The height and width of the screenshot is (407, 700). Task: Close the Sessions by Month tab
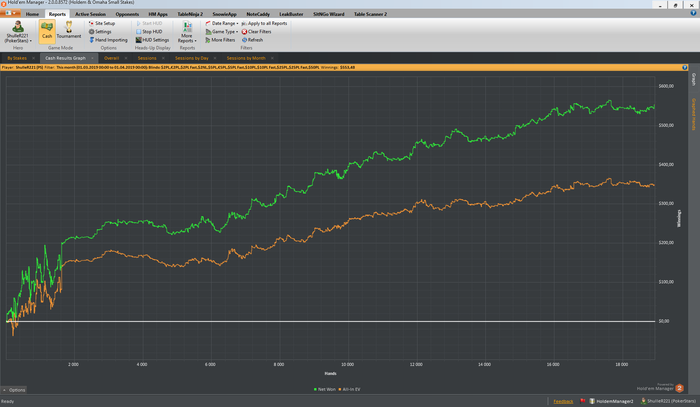272,58
